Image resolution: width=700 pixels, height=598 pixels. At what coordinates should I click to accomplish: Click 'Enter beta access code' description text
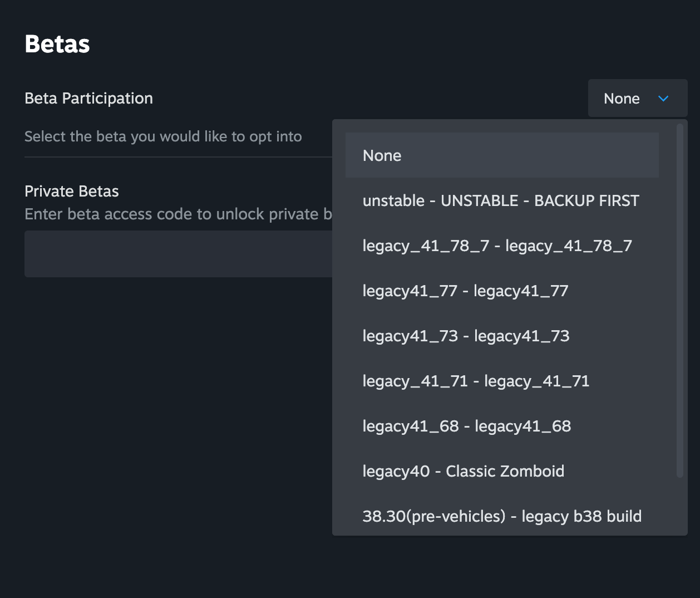click(x=178, y=214)
